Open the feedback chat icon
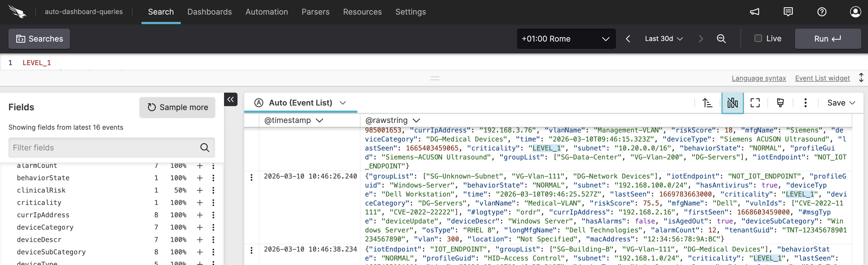The image size is (868, 265). 788,12
